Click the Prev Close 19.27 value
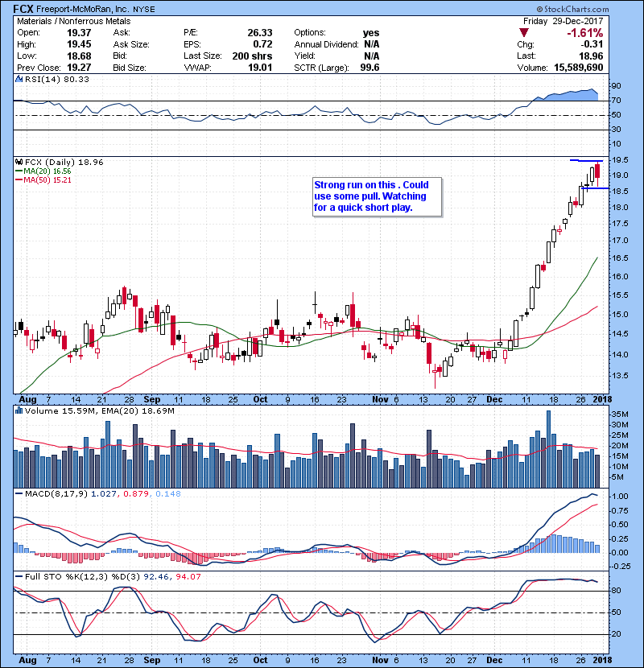The width and height of the screenshot is (644, 668). pyautogui.click(x=79, y=68)
